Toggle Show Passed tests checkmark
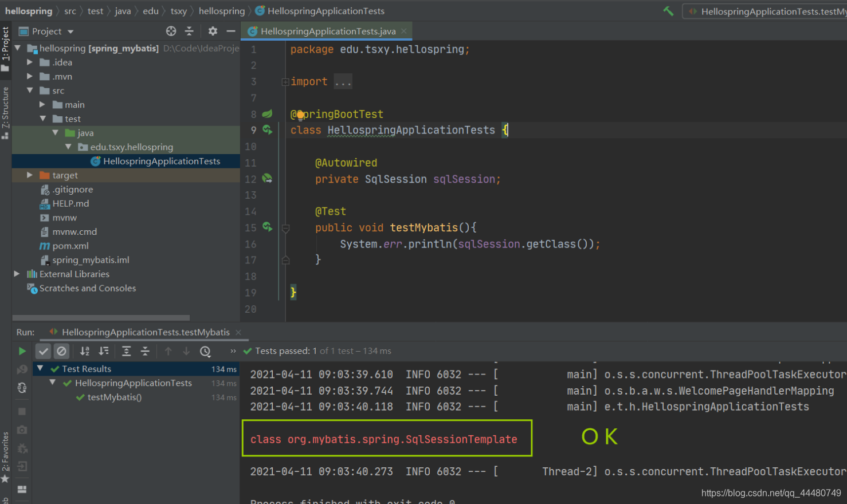 tap(44, 351)
